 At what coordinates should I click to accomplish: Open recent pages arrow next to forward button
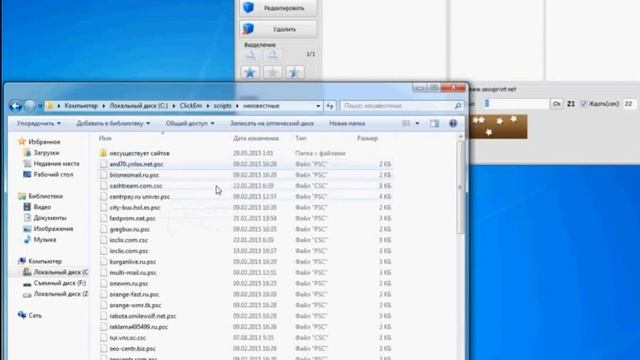[40, 106]
